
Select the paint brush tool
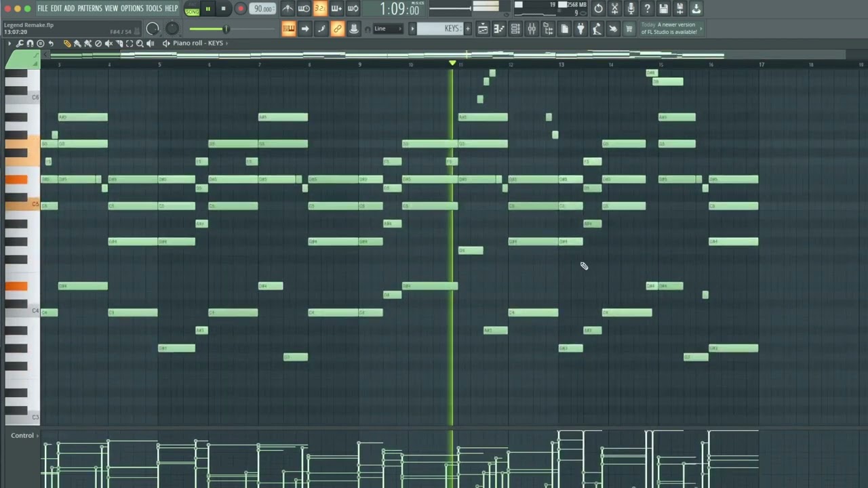click(x=77, y=43)
